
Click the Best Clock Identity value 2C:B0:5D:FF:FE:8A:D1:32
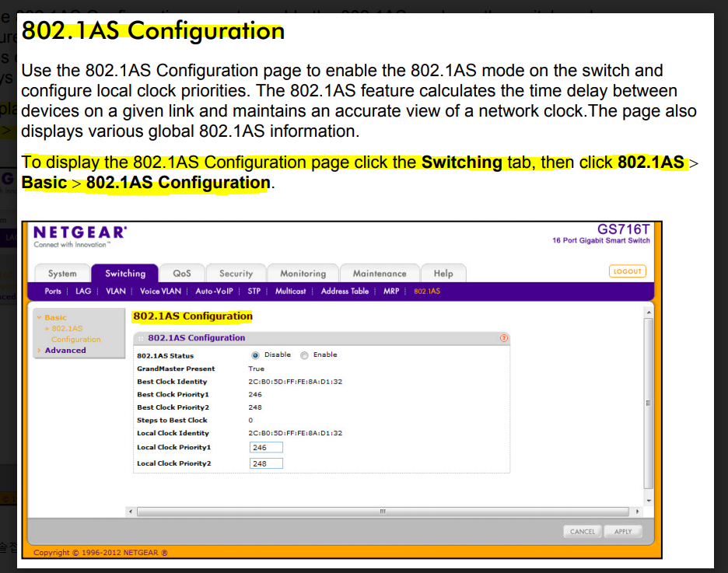(x=295, y=382)
